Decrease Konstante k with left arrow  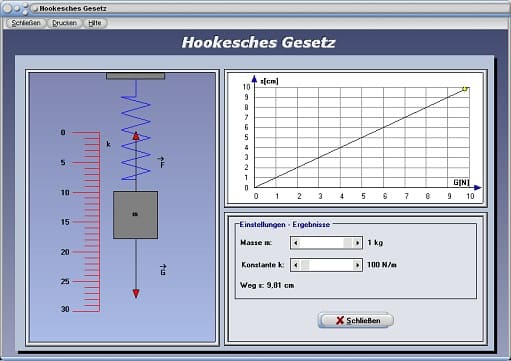[295, 265]
